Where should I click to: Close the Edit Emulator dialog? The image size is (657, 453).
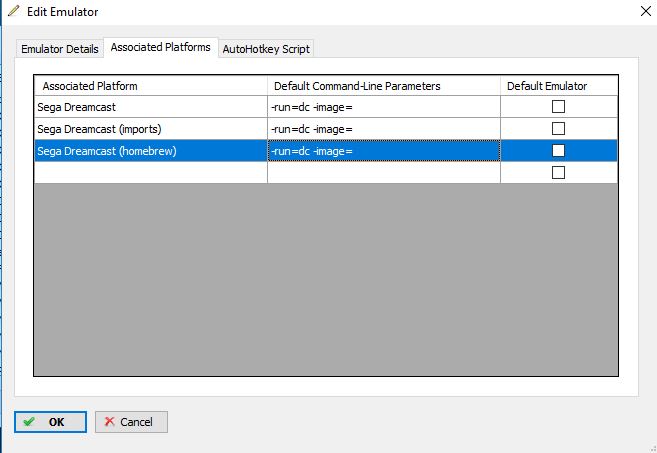[x=646, y=11]
